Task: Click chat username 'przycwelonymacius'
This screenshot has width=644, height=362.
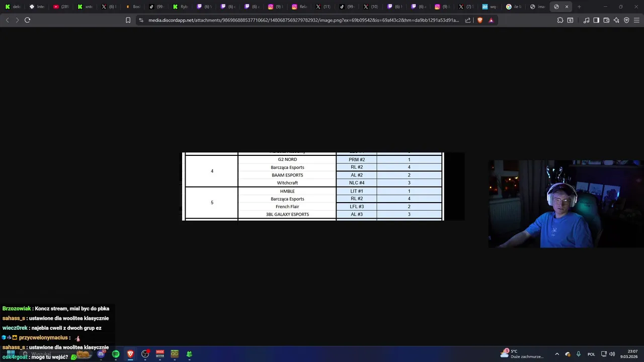Action: pos(43,338)
